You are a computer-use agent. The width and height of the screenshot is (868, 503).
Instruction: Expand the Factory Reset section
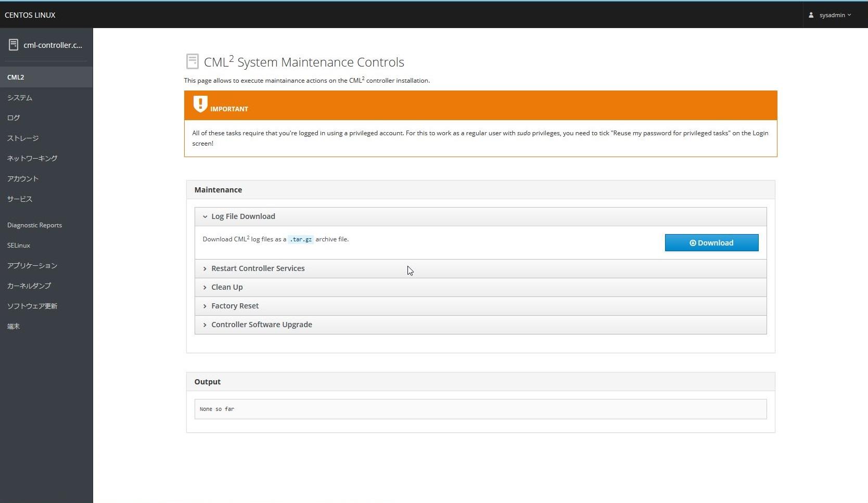(480, 306)
